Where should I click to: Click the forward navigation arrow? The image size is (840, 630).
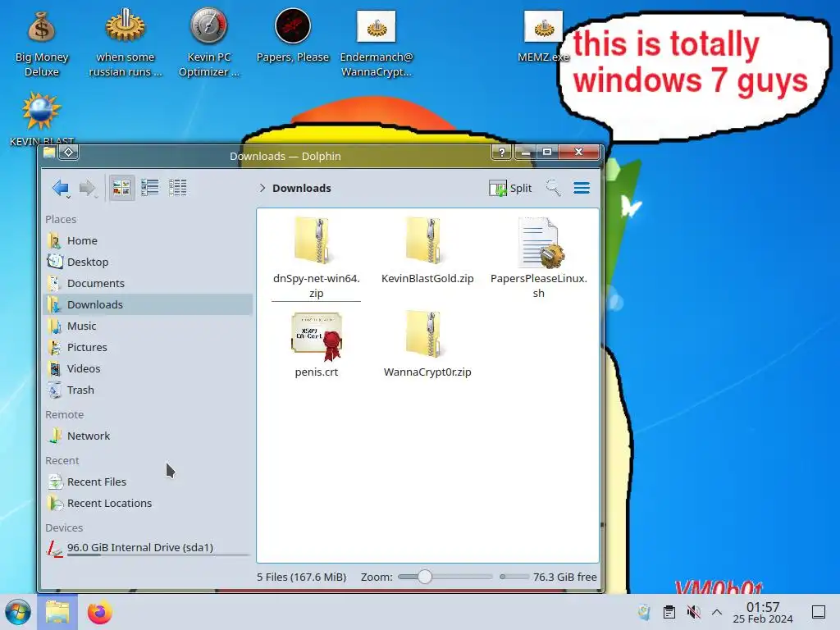pyautogui.click(x=87, y=188)
